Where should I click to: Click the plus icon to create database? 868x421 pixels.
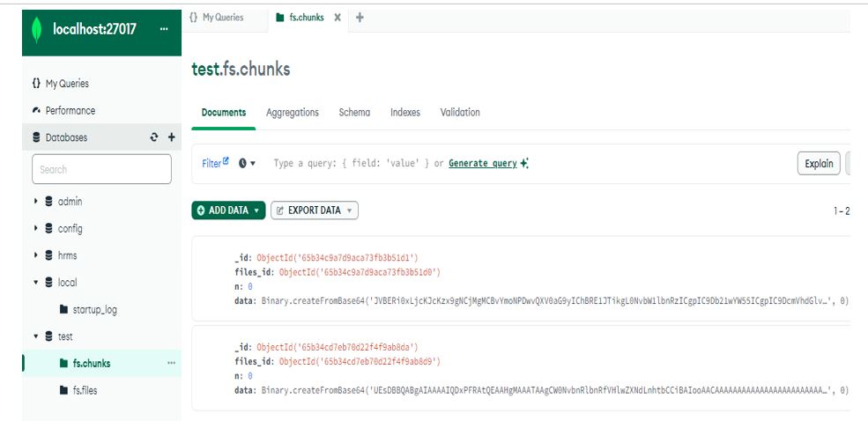pyautogui.click(x=172, y=137)
